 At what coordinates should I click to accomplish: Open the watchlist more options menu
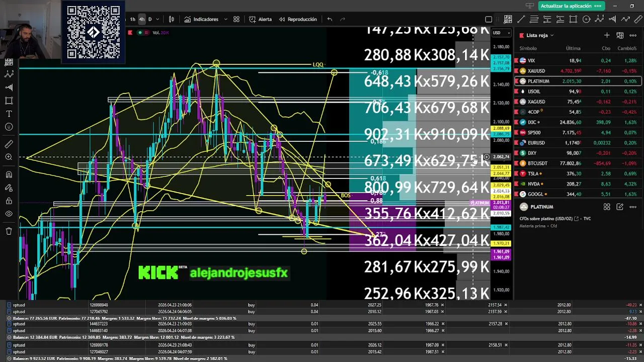tap(633, 35)
